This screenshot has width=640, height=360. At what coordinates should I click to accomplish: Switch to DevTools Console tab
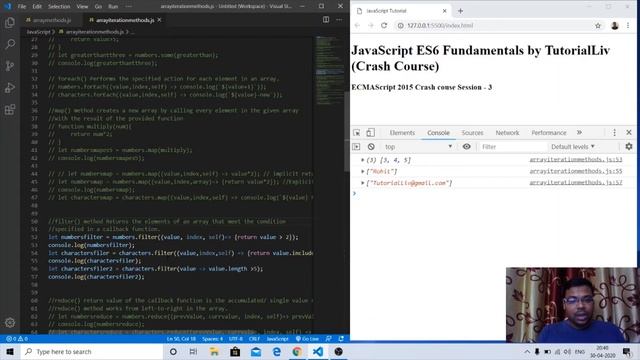(x=438, y=133)
